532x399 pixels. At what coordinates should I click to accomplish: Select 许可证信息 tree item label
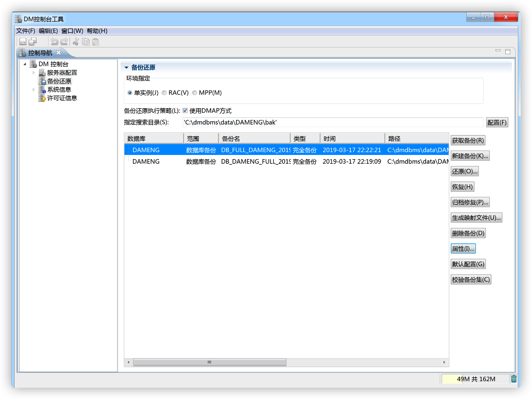coord(62,98)
